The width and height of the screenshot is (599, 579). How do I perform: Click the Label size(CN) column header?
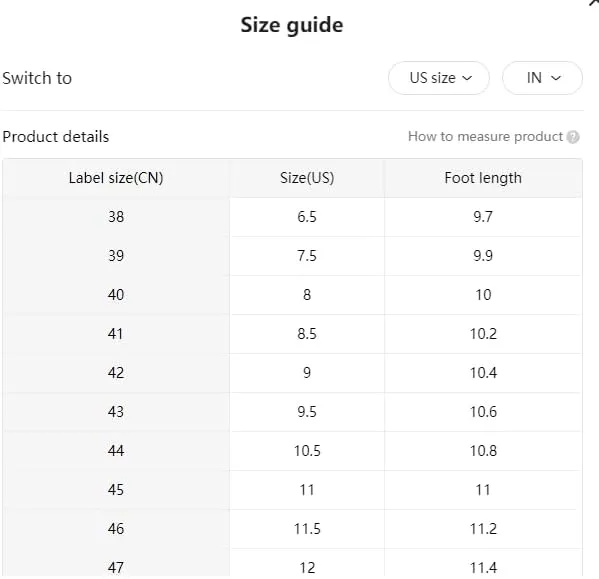coord(116,178)
